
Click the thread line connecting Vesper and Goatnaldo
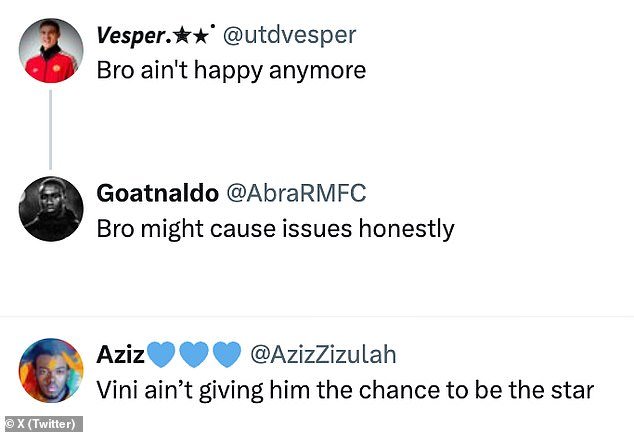coord(50,128)
